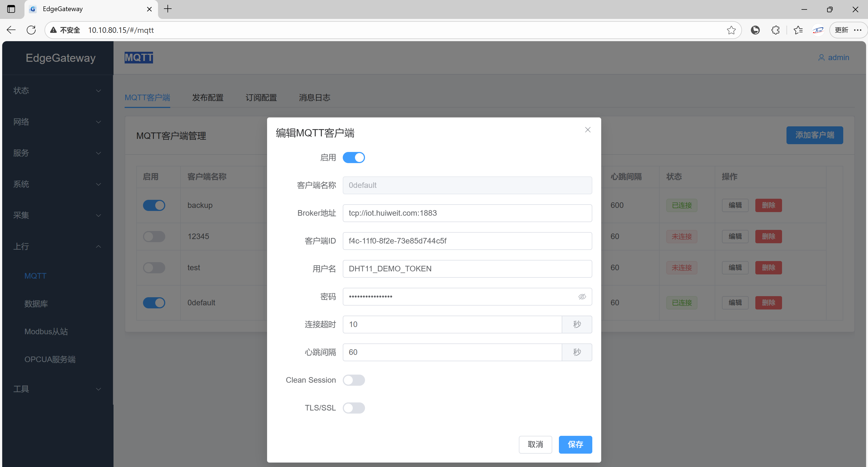The image size is (868, 467).
Task: Switch to the 发布配置 tab
Action: tap(208, 97)
